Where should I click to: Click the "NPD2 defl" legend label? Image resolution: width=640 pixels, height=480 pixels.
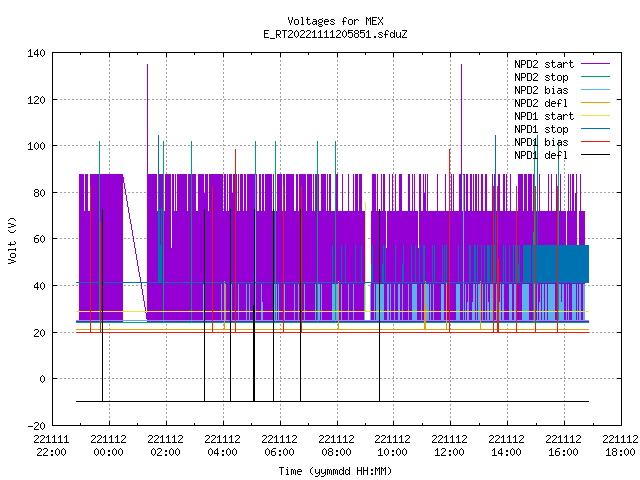541,103
